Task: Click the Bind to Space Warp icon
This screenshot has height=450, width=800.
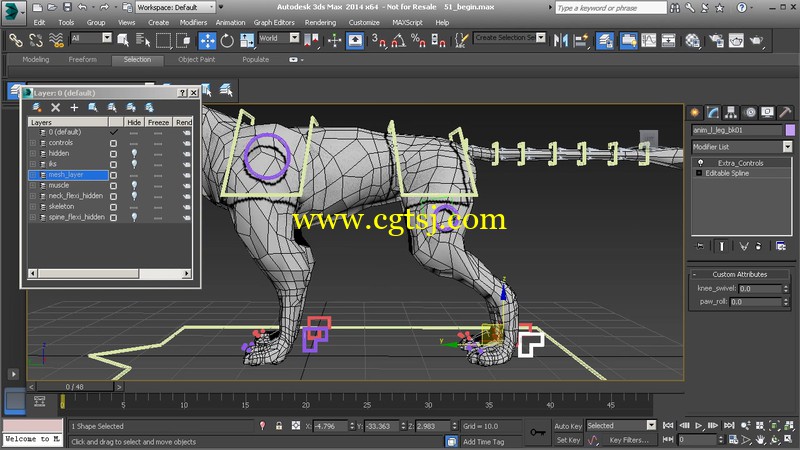Action: click(56, 40)
